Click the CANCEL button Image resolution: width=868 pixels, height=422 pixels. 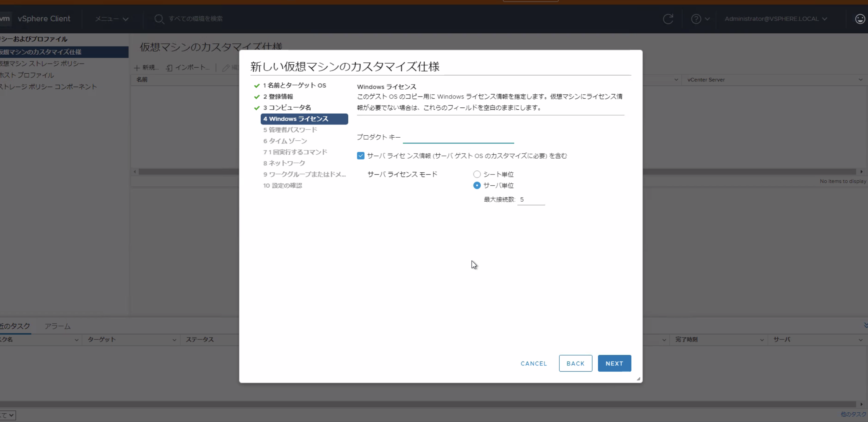point(533,363)
